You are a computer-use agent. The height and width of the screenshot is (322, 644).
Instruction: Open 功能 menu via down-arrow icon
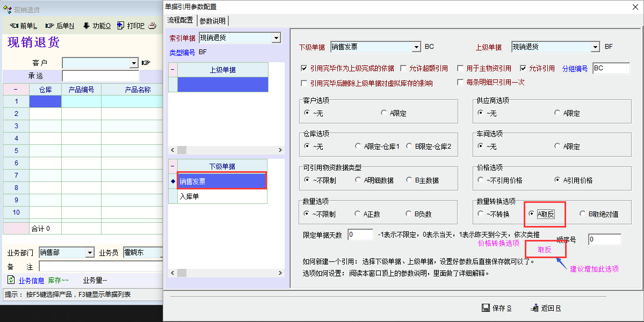(86, 26)
